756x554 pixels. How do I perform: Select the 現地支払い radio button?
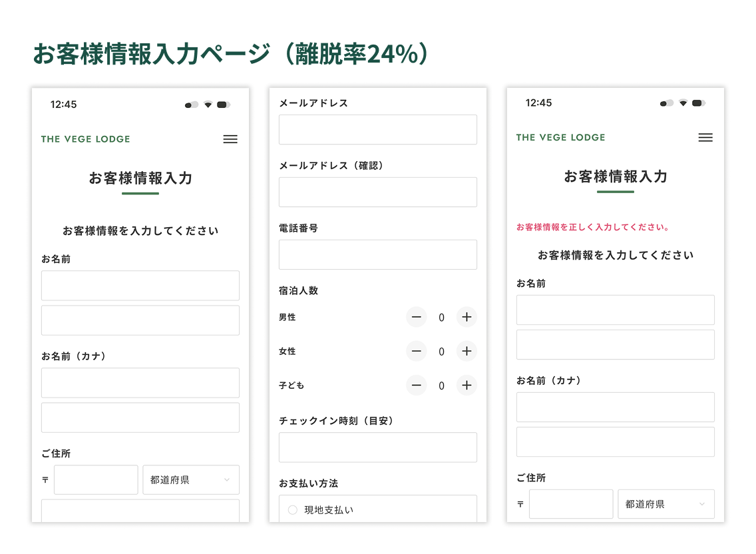click(x=293, y=510)
